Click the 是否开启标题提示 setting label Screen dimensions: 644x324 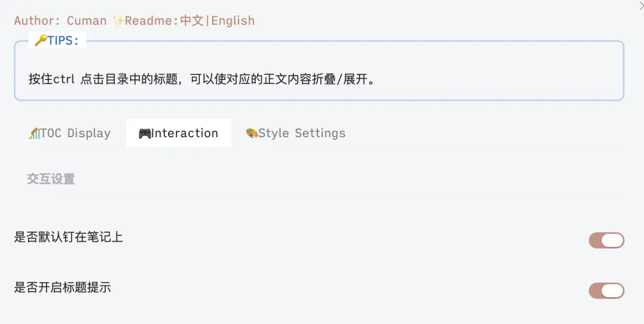pos(63,288)
